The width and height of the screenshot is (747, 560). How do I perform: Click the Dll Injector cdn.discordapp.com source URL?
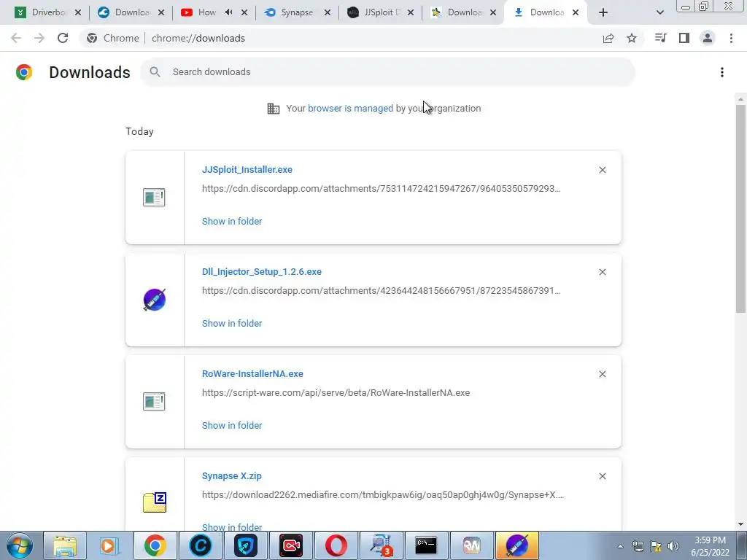[x=381, y=290]
